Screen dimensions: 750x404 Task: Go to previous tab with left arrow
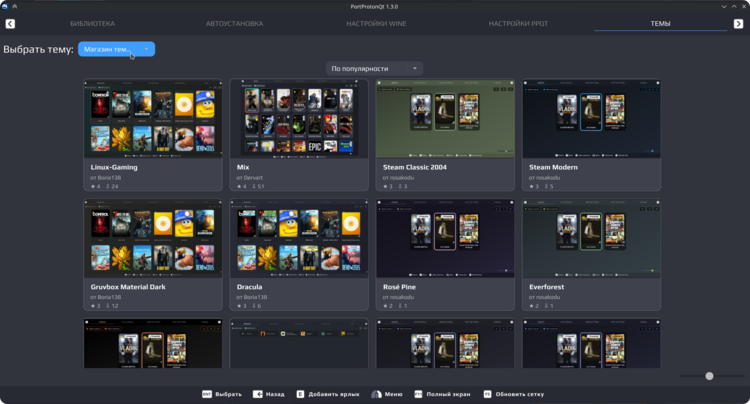10,23
